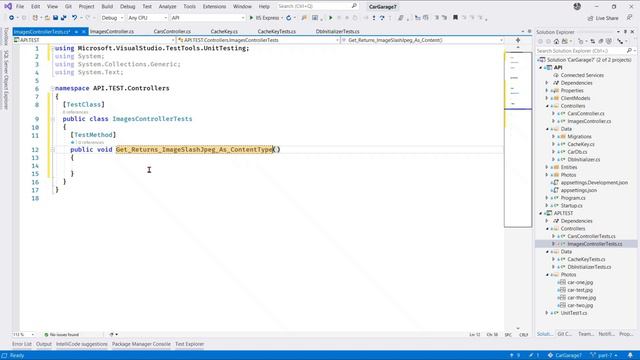Click the CarGarage7 repository status bar button

pyautogui.click(x=565, y=355)
